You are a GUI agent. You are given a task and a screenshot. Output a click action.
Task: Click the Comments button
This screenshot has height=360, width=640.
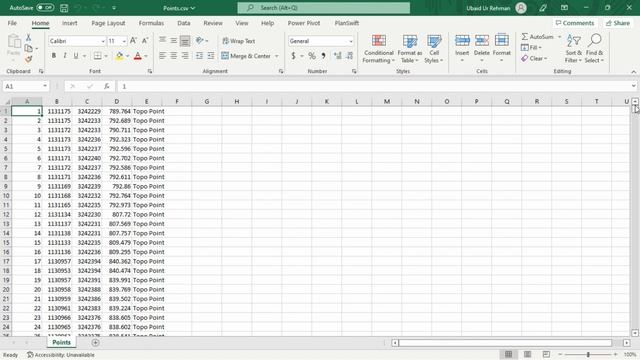[575, 23]
